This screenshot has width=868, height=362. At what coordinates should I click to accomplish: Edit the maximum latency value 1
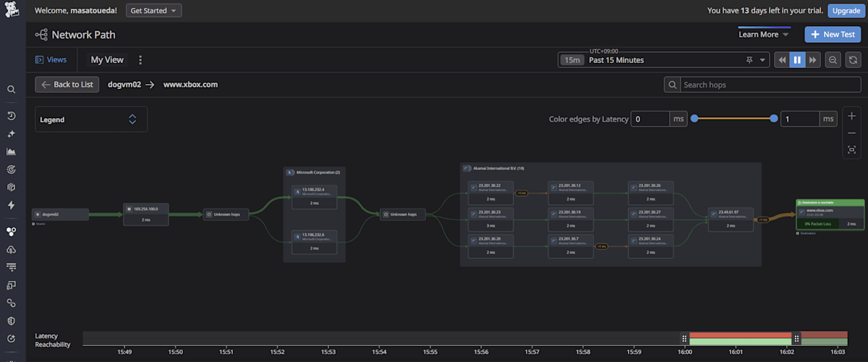(x=799, y=119)
